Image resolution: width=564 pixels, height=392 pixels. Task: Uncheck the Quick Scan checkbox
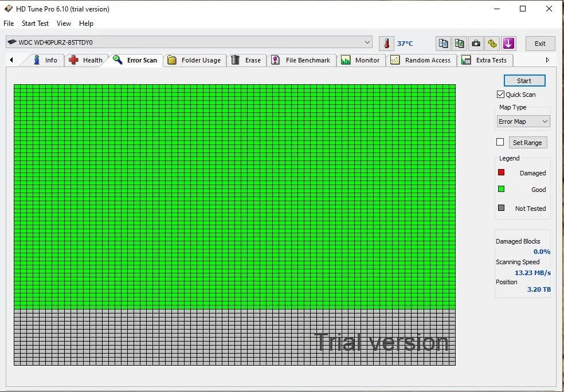(x=500, y=94)
